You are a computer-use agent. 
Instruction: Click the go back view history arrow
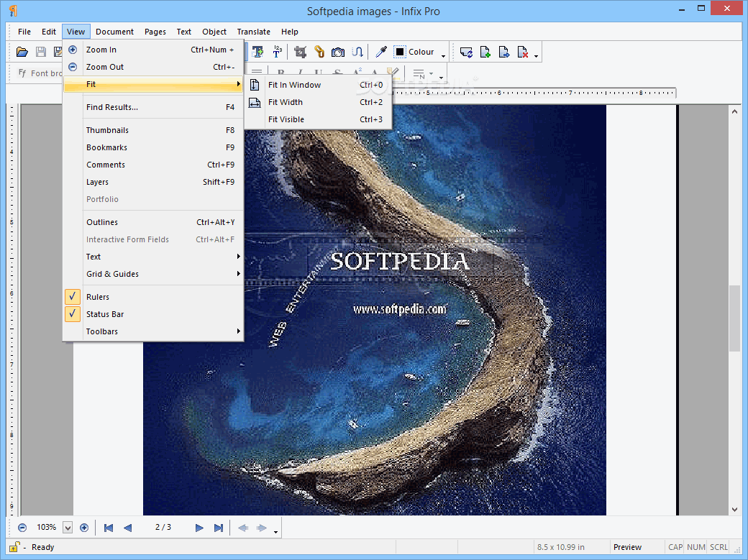pos(243,528)
